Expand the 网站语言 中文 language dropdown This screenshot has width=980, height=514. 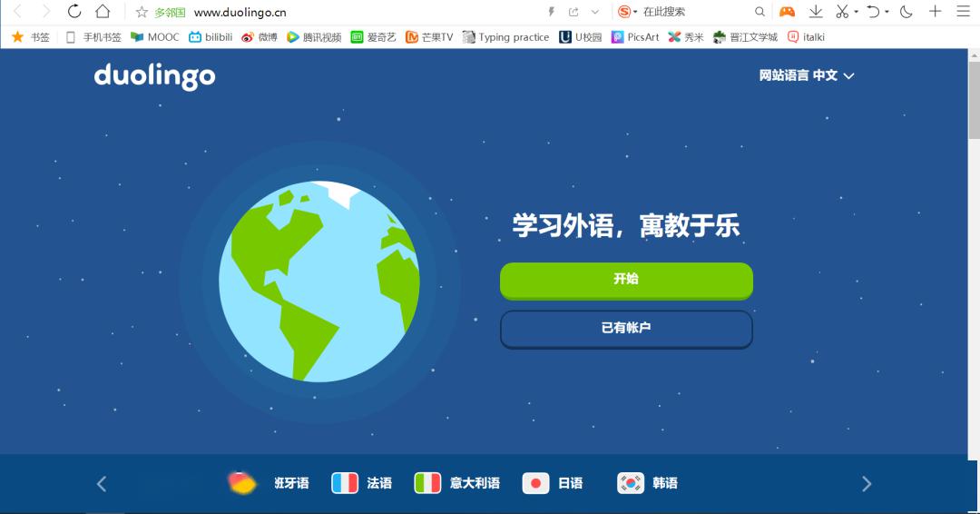(807, 75)
